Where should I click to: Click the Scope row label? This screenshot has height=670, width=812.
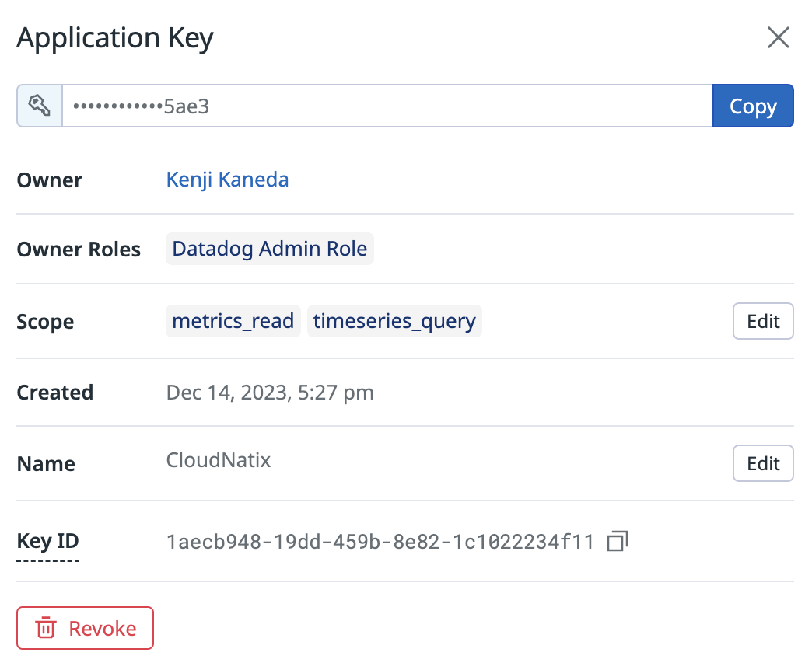45,322
